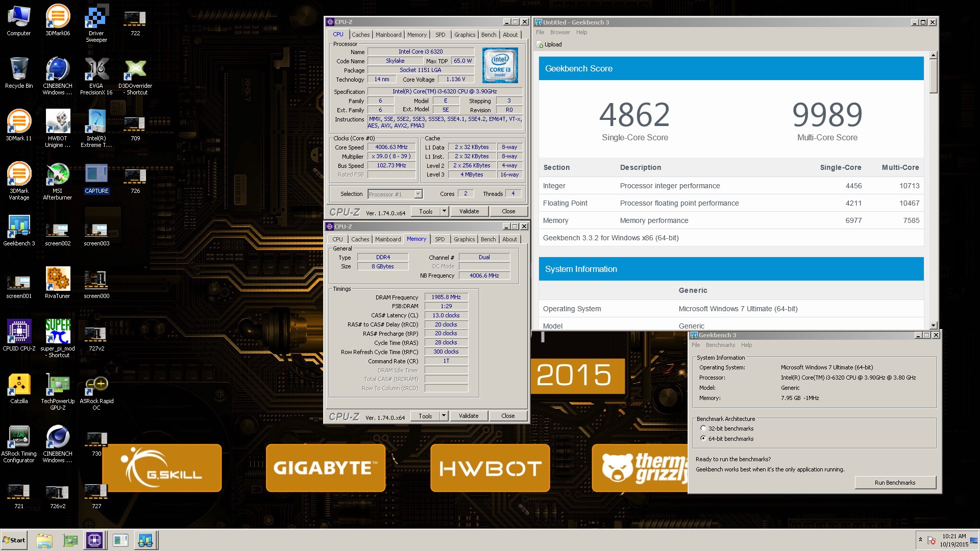Select 64-bit benchmarks radio button
Image resolution: width=980 pixels, height=551 pixels.
pyautogui.click(x=703, y=439)
